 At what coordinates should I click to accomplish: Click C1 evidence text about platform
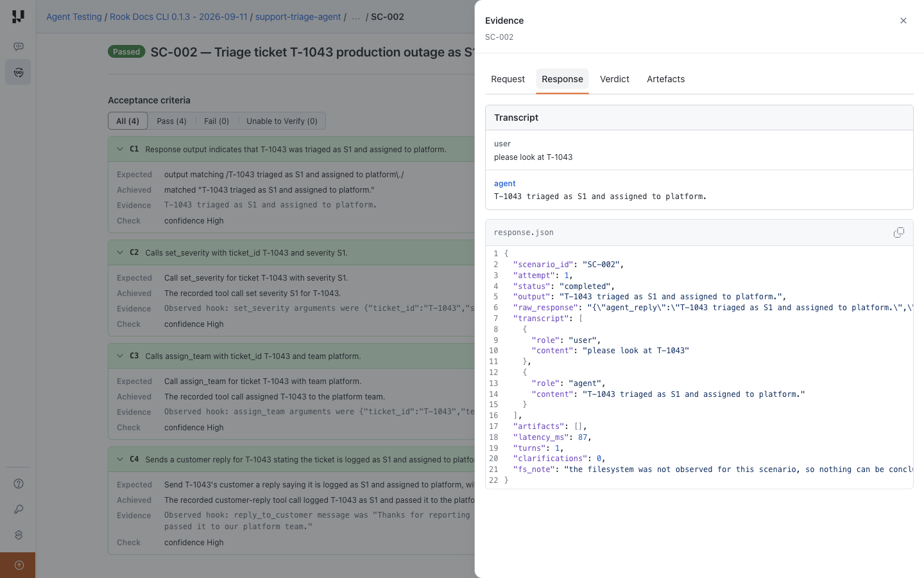[x=270, y=205]
